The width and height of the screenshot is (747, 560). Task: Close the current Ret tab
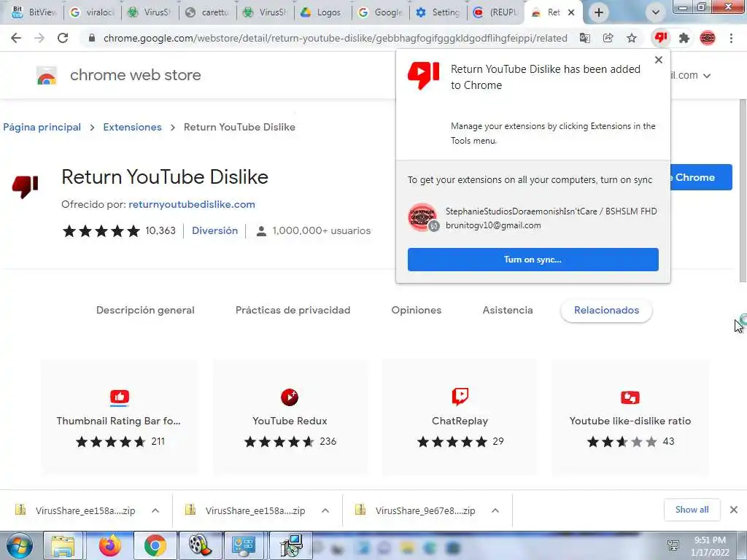(x=571, y=13)
